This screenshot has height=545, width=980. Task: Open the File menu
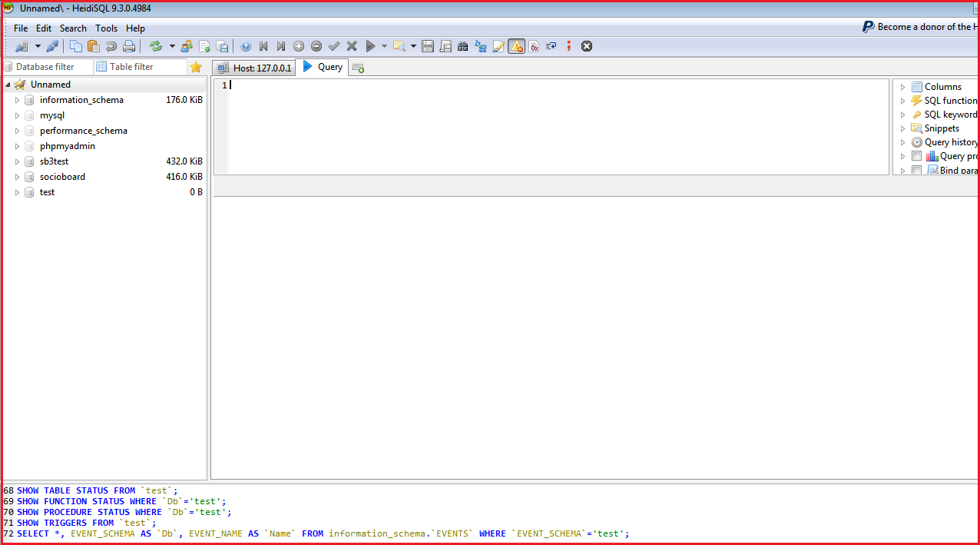[21, 28]
